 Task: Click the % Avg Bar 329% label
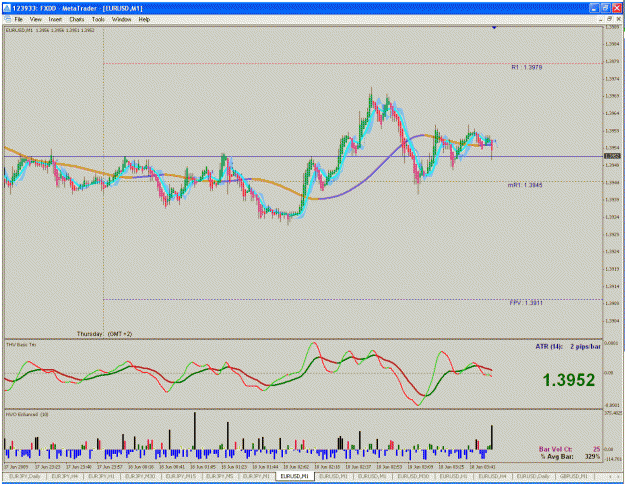click(570, 456)
